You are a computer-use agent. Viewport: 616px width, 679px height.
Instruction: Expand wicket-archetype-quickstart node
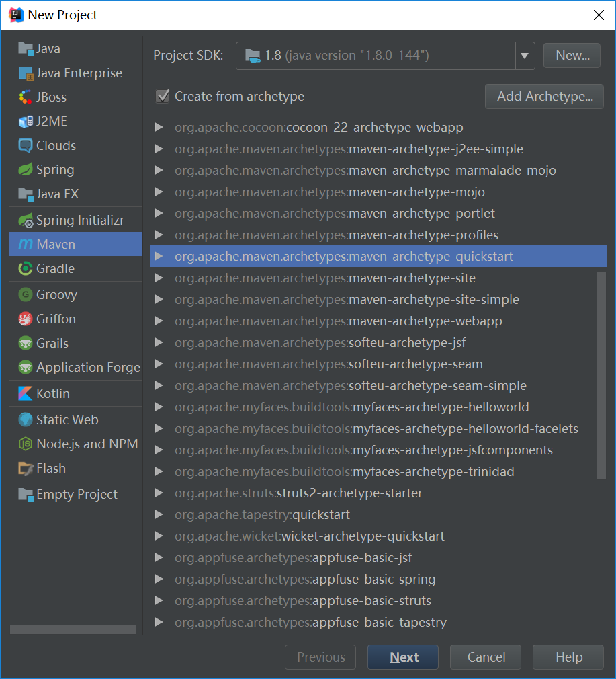coord(159,536)
